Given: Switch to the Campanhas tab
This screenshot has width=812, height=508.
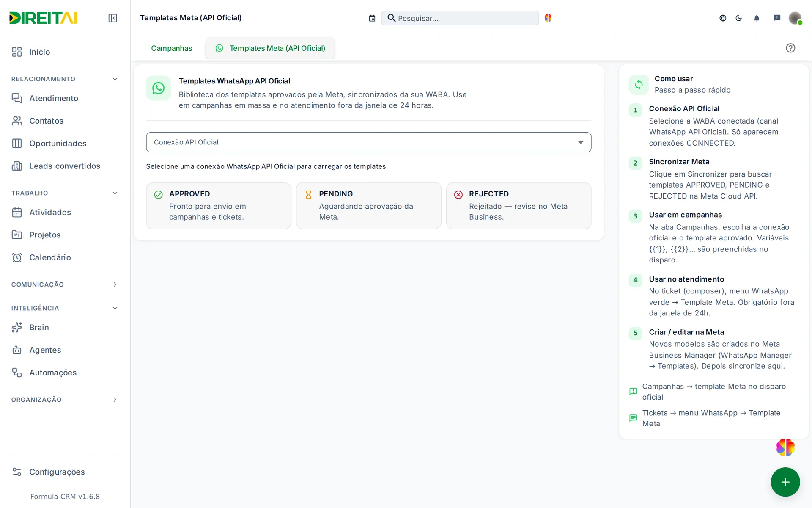Looking at the screenshot, I should (171, 48).
